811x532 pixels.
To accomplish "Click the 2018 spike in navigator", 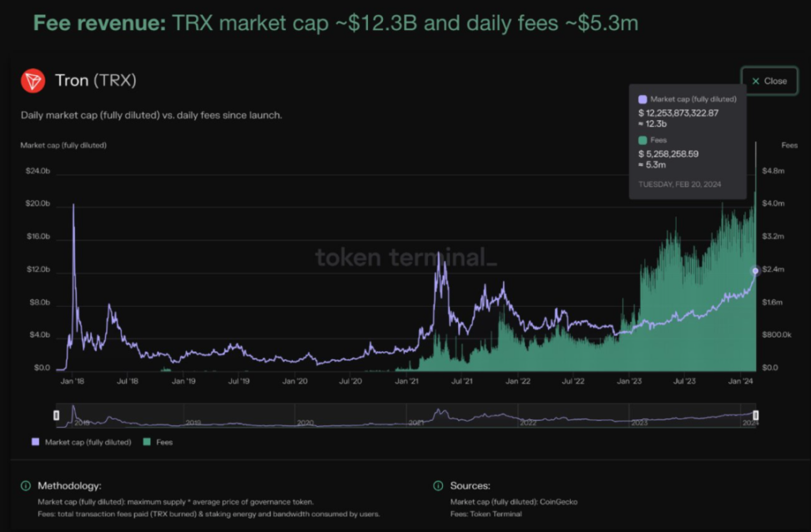I will (x=74, y=411).
